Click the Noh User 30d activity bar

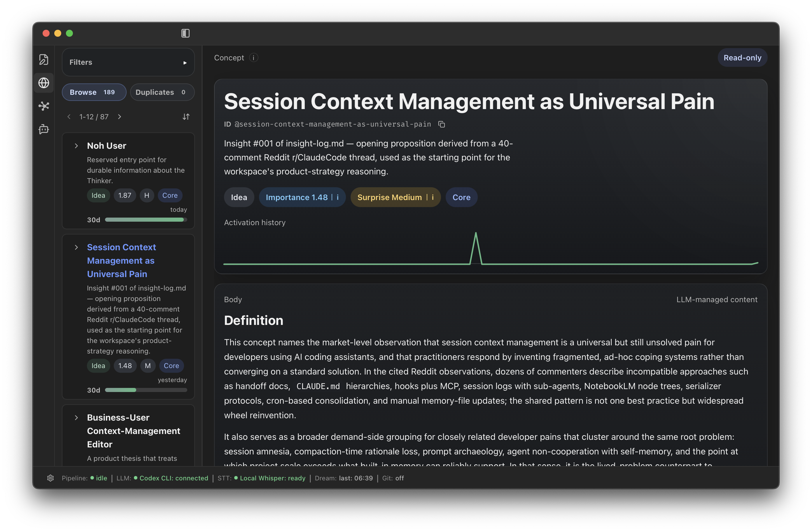pyautogui.click(x=146, y=220)
